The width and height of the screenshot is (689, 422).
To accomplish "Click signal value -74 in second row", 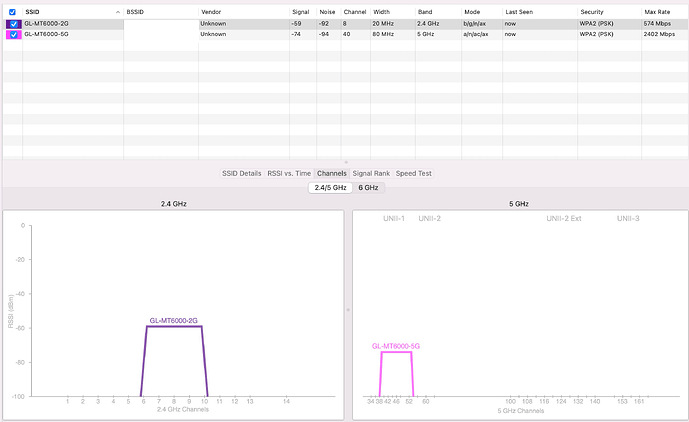I will 296,34.
